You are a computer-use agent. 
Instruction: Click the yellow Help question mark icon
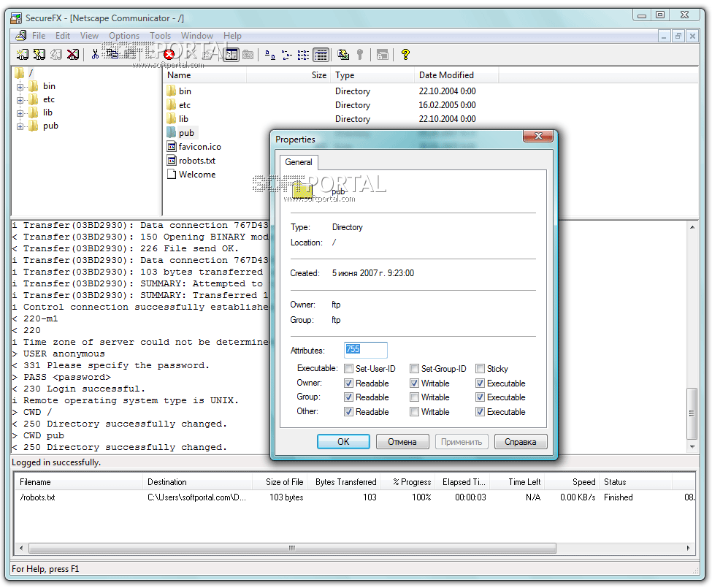click(405, 55)
